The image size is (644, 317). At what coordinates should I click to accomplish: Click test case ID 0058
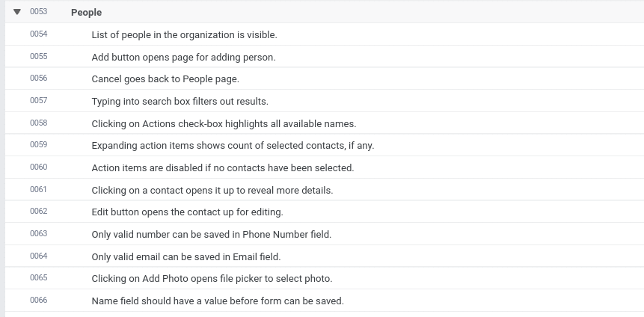[x=38, y=123]
